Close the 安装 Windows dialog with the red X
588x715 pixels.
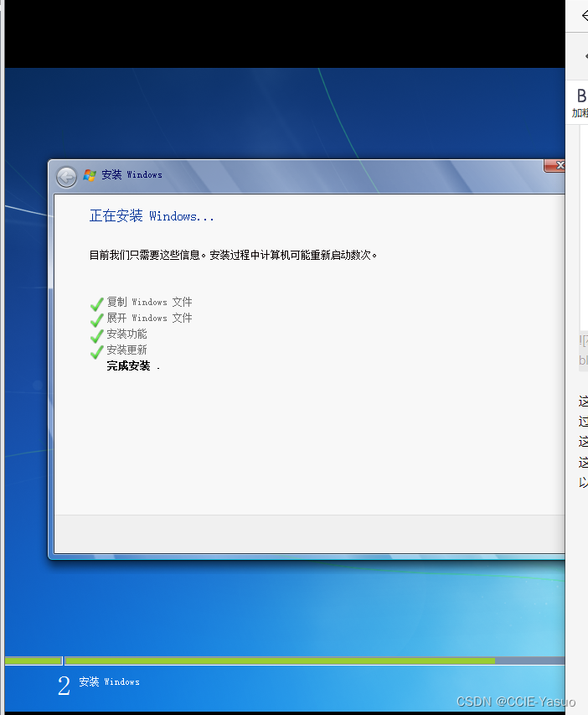pyautogui.click(x=554, y=165)
